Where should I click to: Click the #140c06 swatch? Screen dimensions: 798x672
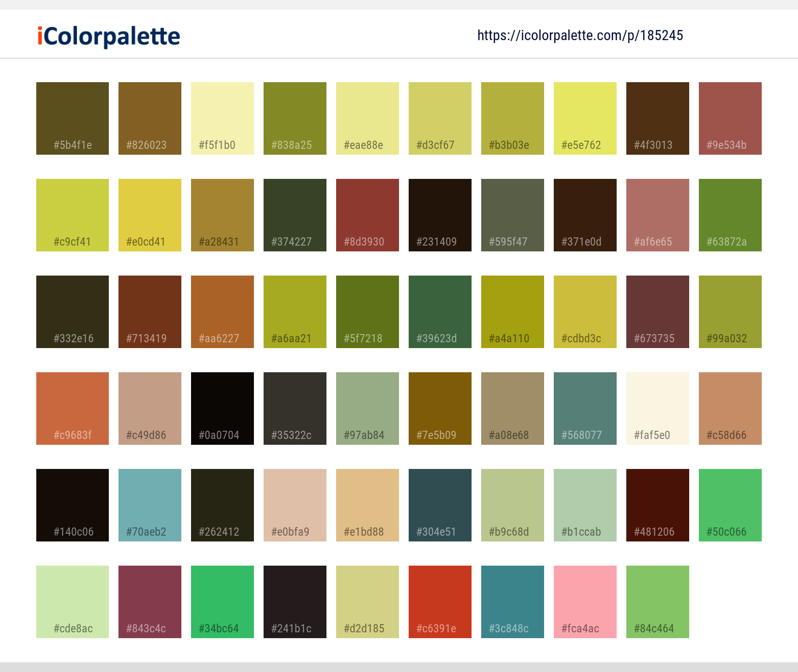73,505
